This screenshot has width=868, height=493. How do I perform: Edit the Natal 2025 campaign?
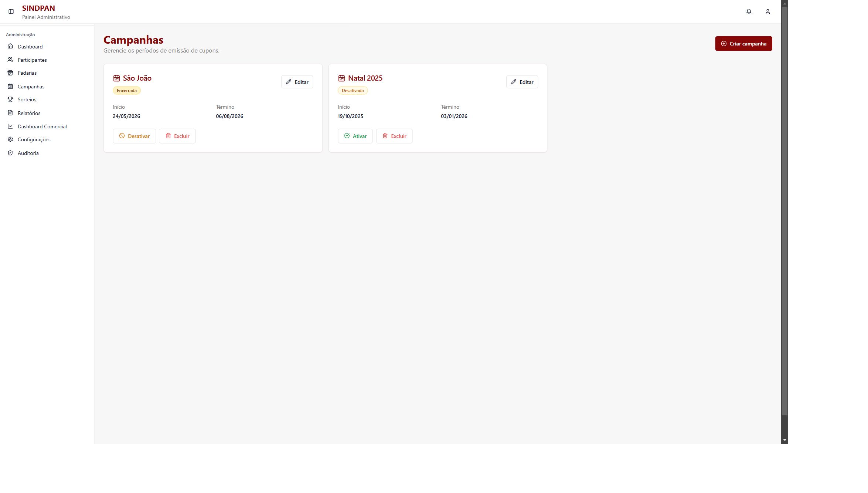coord(522,82)
